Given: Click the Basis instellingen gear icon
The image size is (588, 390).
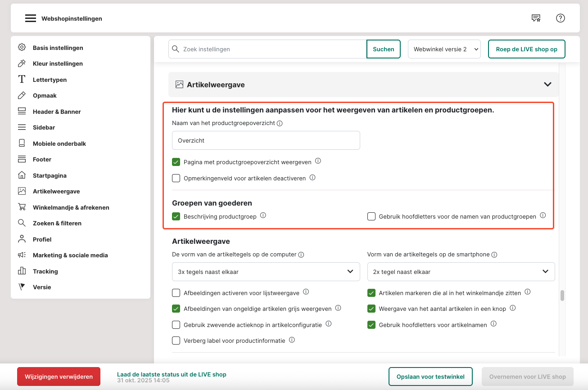Looking at the screenshot, I should [22, 48].
